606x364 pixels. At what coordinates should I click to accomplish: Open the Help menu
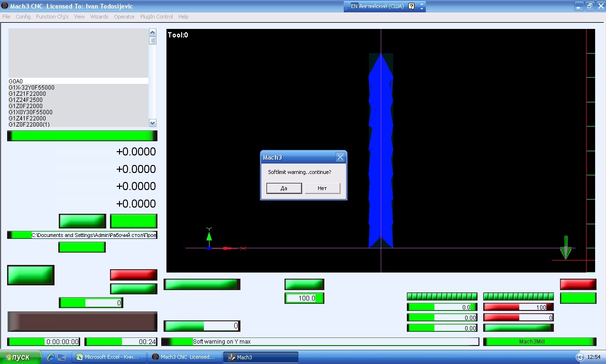183,17
